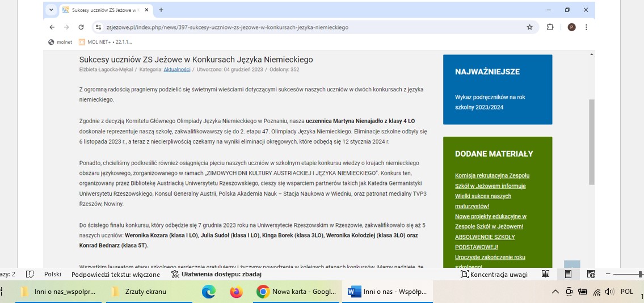644x303 pixels.
Task: Click the Word spell check book icon
Action: 30,274
